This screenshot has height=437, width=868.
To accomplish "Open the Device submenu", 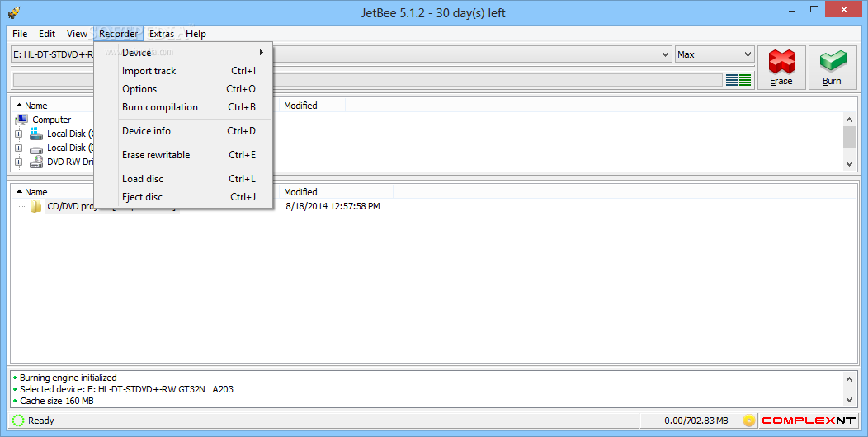I will tap(183, 53).
